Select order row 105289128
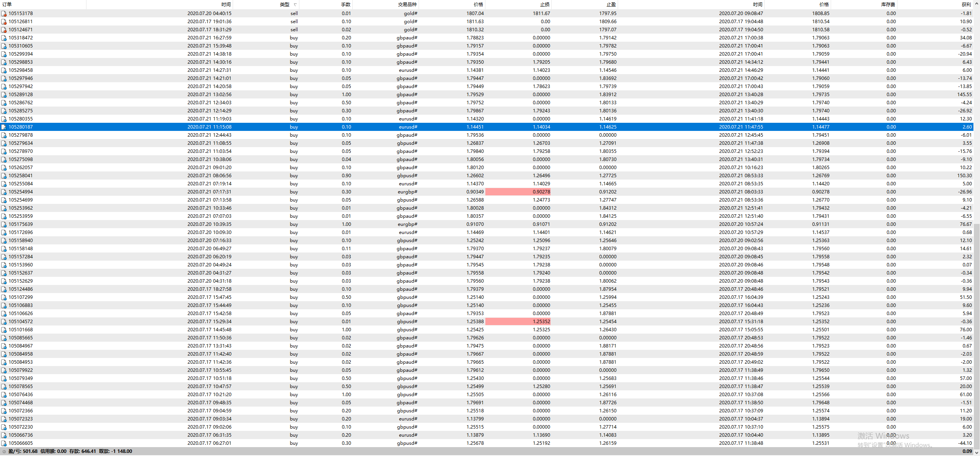This screenshot has height=456, width=980. (21, 95)
